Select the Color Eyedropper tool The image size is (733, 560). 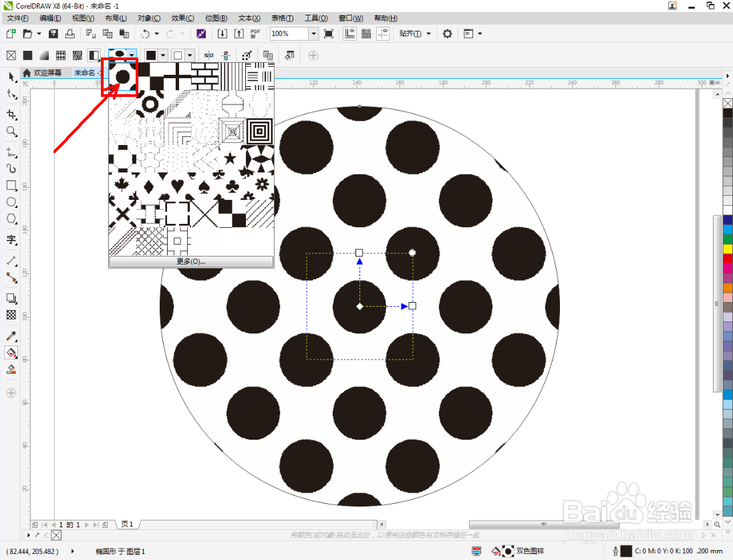(x=11, y=336)
